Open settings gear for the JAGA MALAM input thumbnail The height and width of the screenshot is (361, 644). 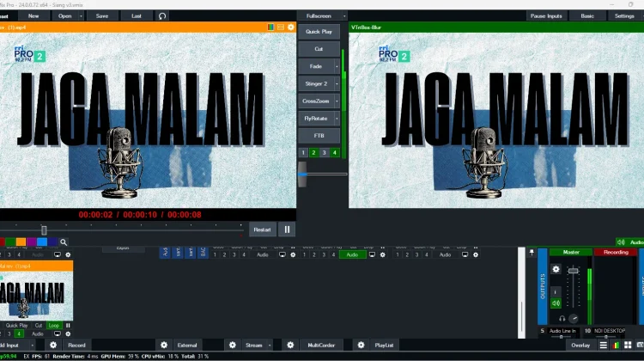coord(68,333)
